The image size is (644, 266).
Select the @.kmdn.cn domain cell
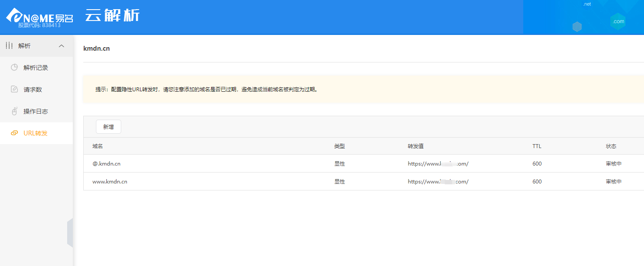pos(106,164)
